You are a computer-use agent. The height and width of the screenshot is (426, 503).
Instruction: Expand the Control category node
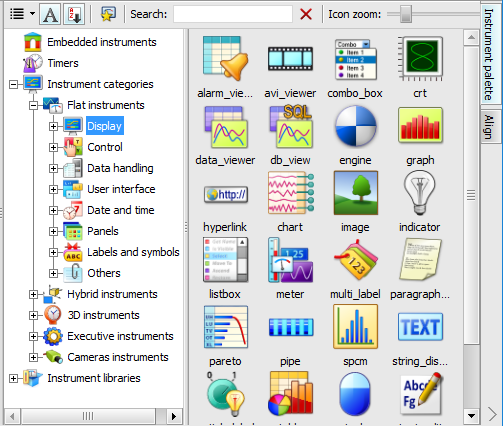pos(53,147)
